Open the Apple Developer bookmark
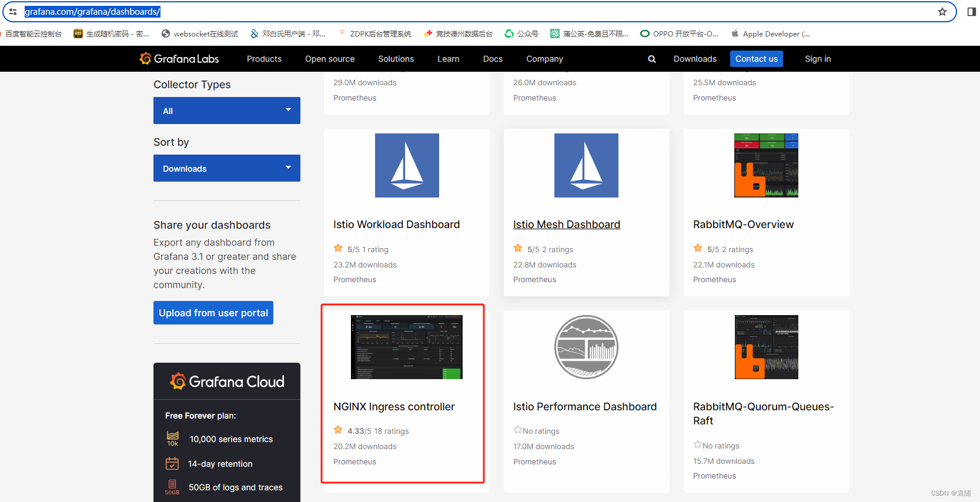The width and height of the screenshot is (980, 502). [x=771, y=34]
